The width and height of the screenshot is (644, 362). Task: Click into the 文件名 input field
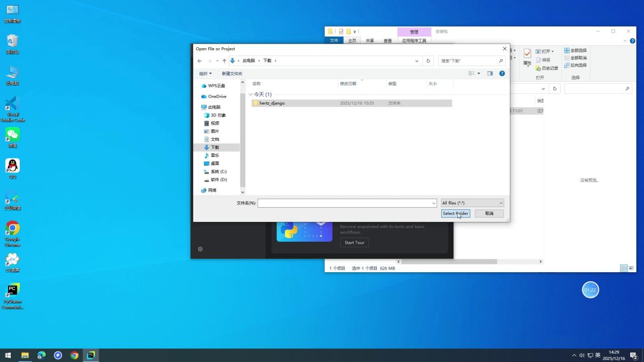click(346, 203)
